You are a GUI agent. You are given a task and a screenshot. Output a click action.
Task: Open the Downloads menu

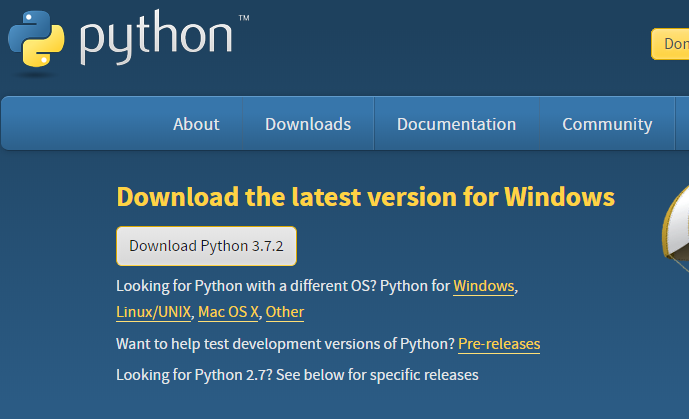308,124
